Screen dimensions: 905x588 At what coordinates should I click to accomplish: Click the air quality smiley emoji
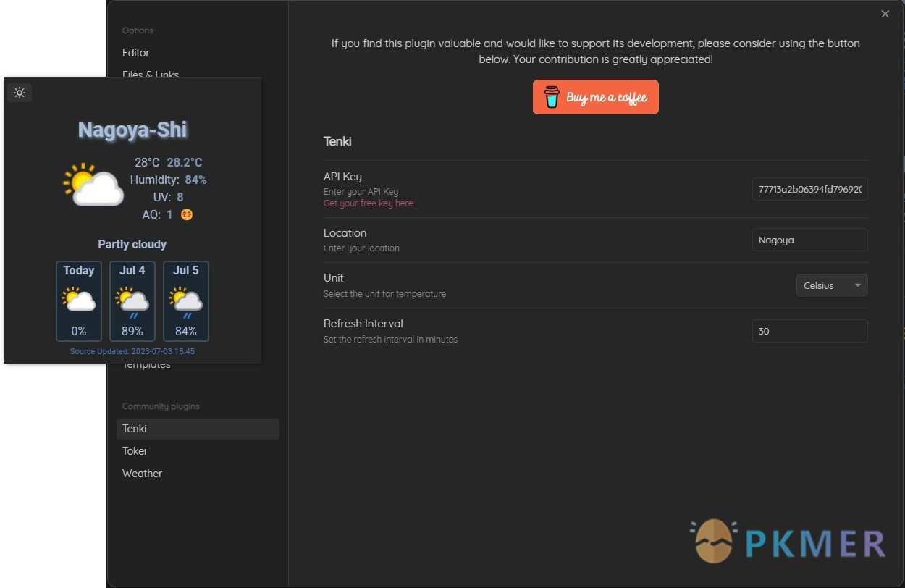click(x=187, y=215)
